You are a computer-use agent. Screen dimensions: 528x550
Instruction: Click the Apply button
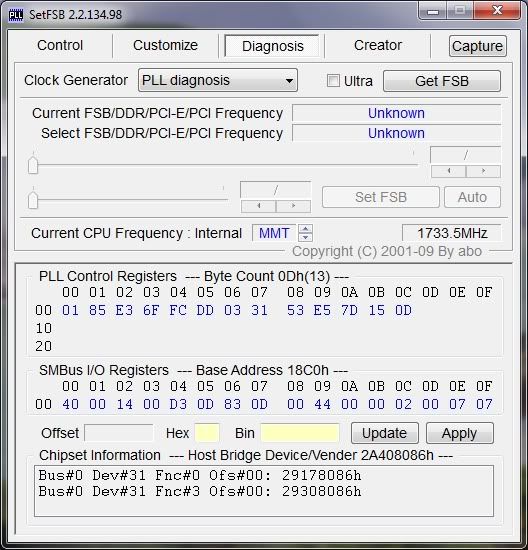pos(460,433)
